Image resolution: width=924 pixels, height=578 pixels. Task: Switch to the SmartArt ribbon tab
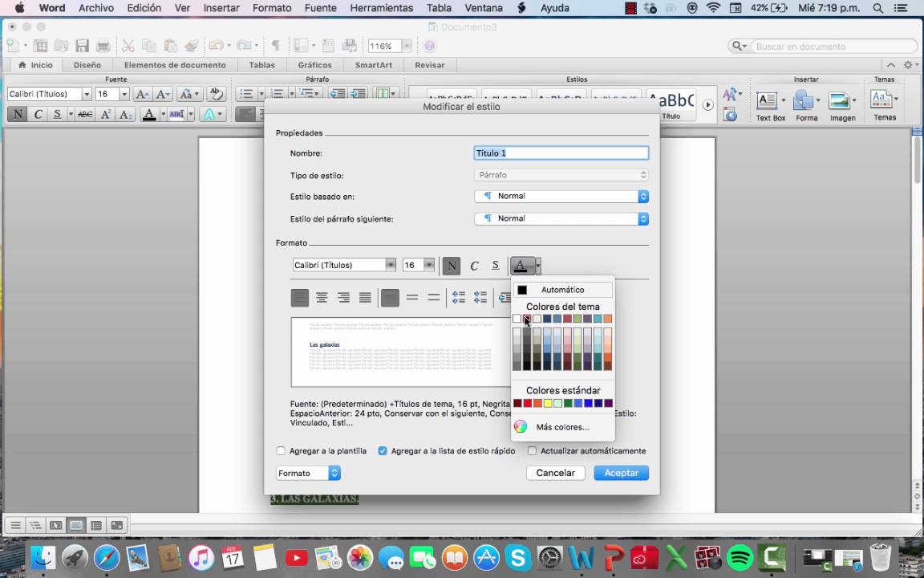pos(374,65)
